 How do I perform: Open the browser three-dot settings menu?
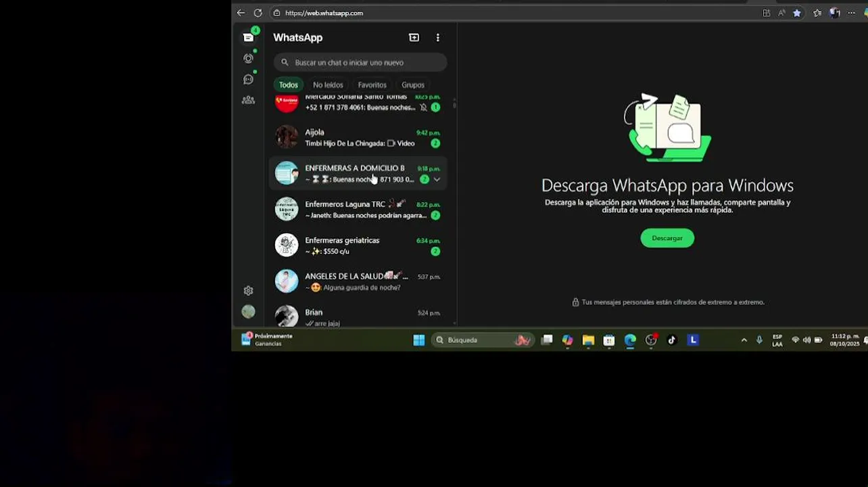coord(852,13)
